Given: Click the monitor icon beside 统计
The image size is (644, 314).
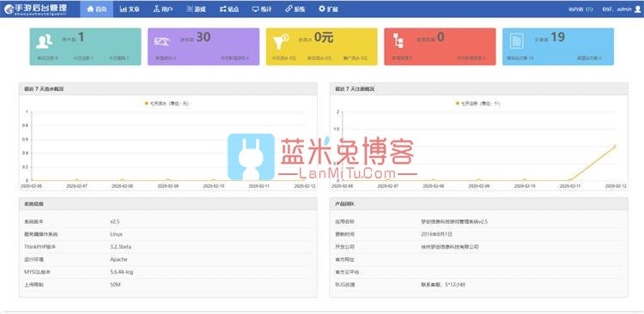Looking at the screenshot, I should click(x=256, y=9).
